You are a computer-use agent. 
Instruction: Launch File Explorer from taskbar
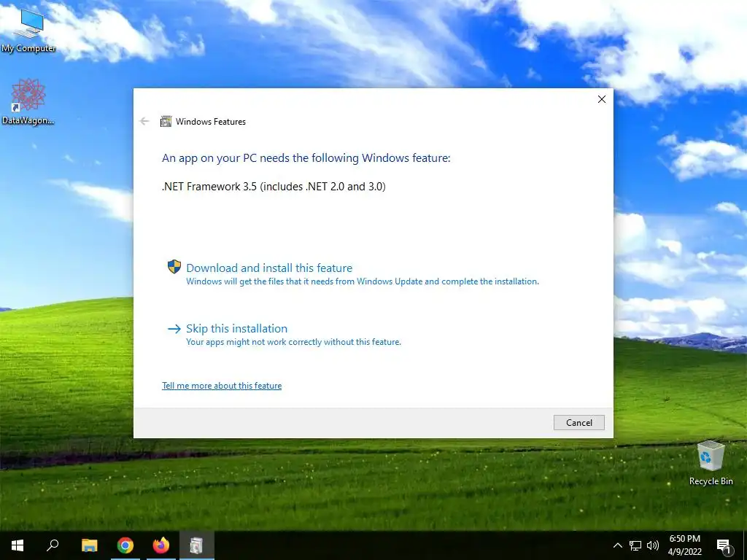point(89,545)
